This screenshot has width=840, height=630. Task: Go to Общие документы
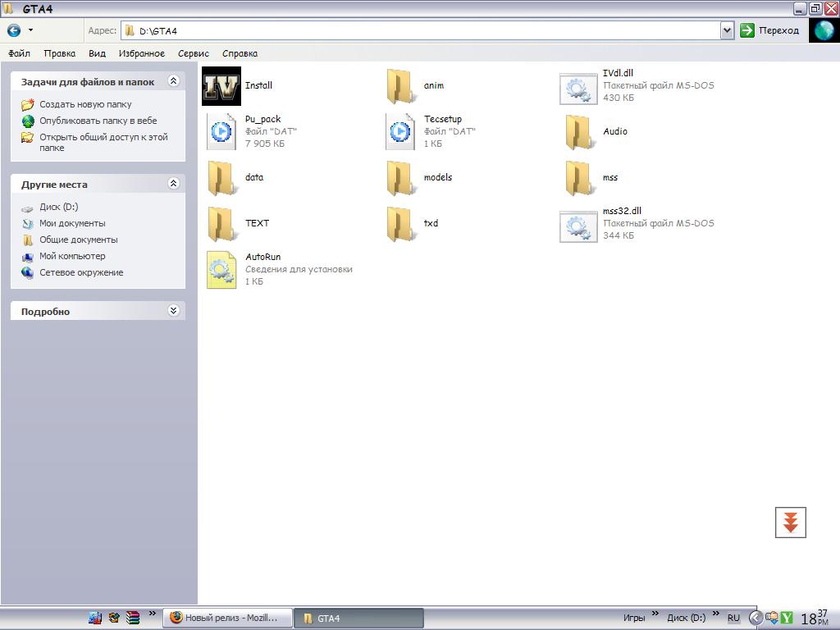pyautogui.click(x=79, y=240)
